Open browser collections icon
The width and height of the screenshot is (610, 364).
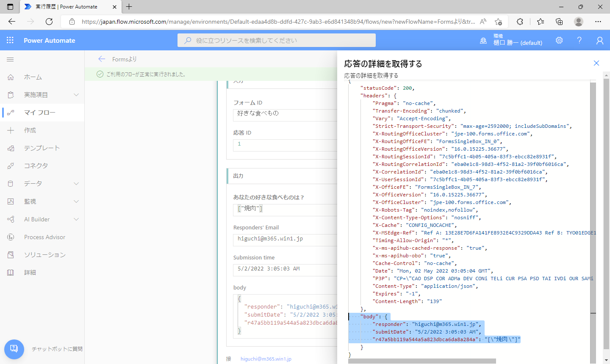[559, 22]
